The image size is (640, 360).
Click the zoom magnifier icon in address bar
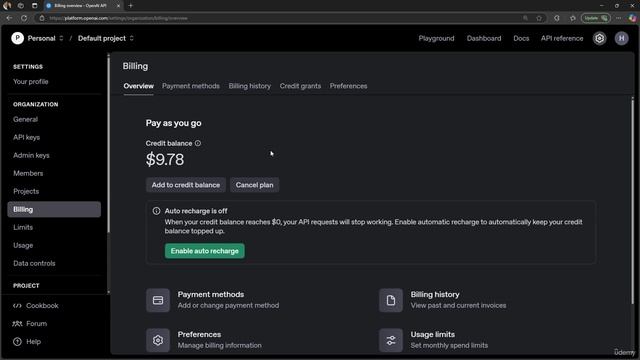coord(525,18)
